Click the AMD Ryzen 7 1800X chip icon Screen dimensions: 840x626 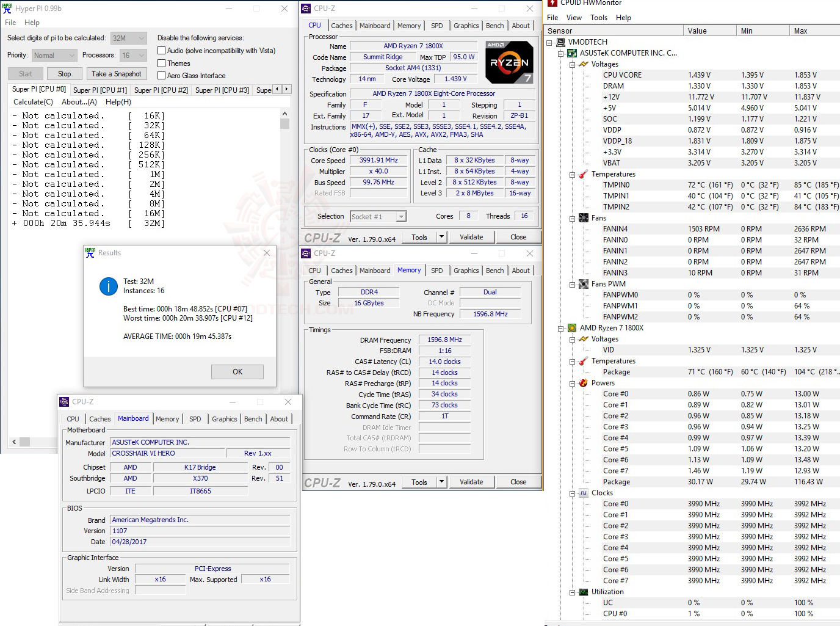tap(572, 328)
